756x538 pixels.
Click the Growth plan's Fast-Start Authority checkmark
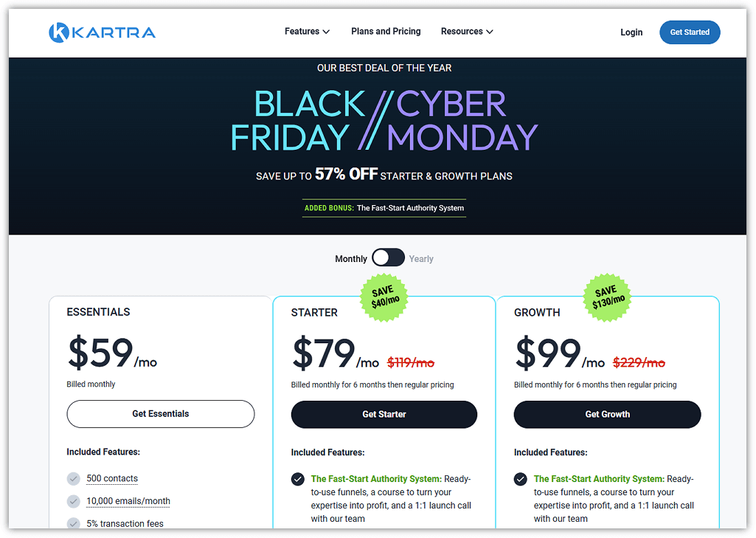(x=521, y=479)
